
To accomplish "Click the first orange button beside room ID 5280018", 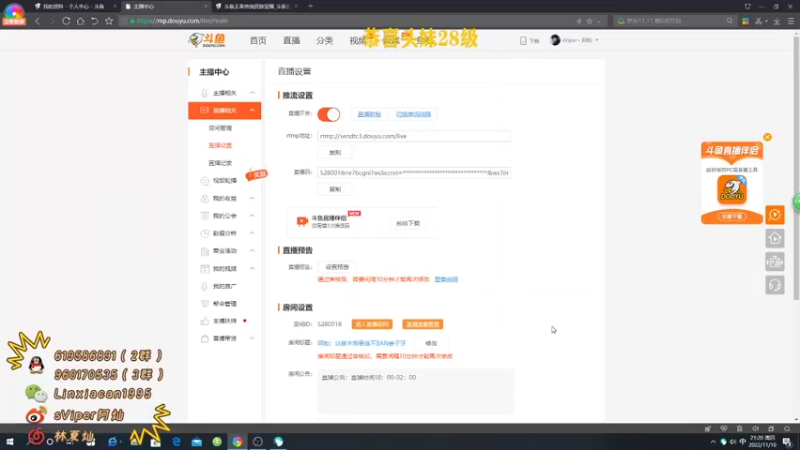I will click(x=372, y=324).
